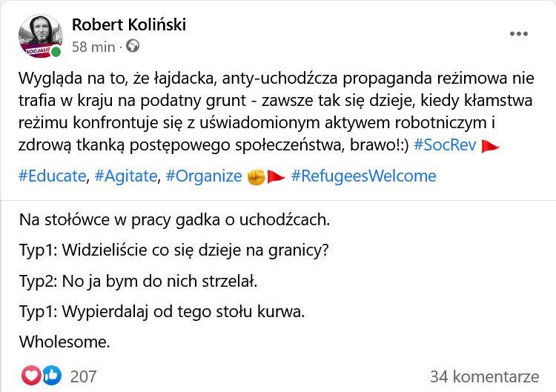This screenshot has width=556, height=392.
Task: Click the red flag emoji before #RefugeesWelcome
Action: pos(277,176)
